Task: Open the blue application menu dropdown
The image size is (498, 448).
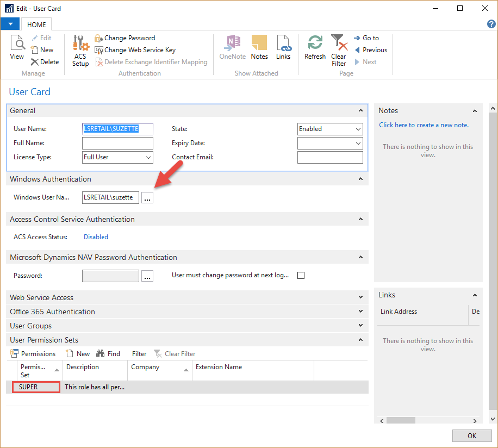Action: [x=10, y=24]
